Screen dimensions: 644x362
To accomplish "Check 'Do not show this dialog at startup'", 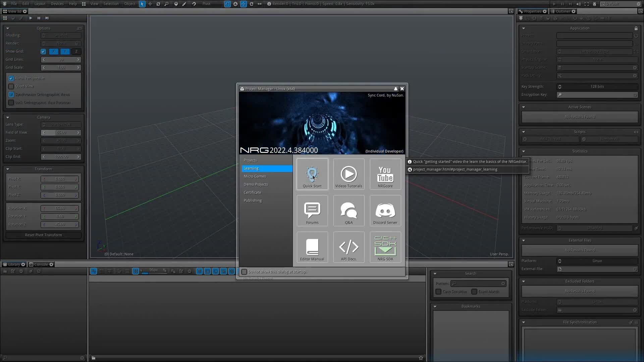I will 244,272.
